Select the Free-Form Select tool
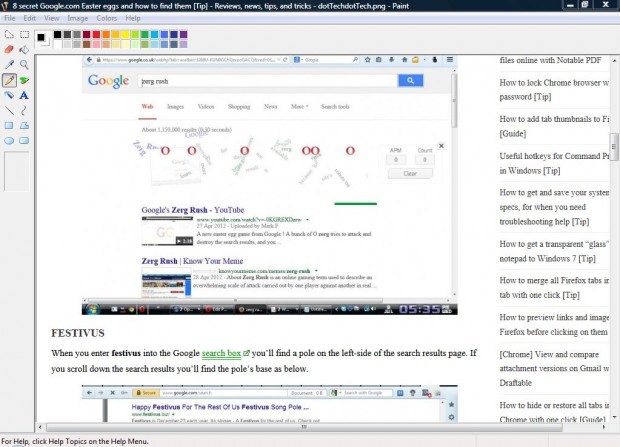The image size is (620, 447). [9, 35]
